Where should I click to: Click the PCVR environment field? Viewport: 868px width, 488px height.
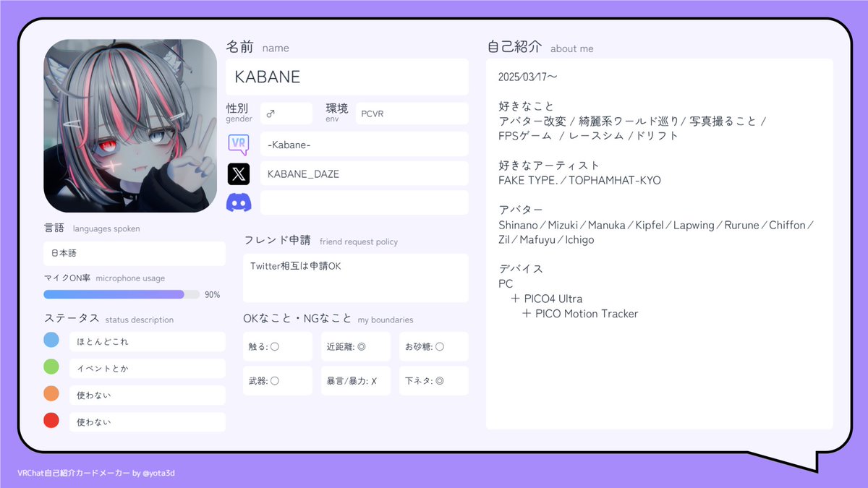(412, 114)
